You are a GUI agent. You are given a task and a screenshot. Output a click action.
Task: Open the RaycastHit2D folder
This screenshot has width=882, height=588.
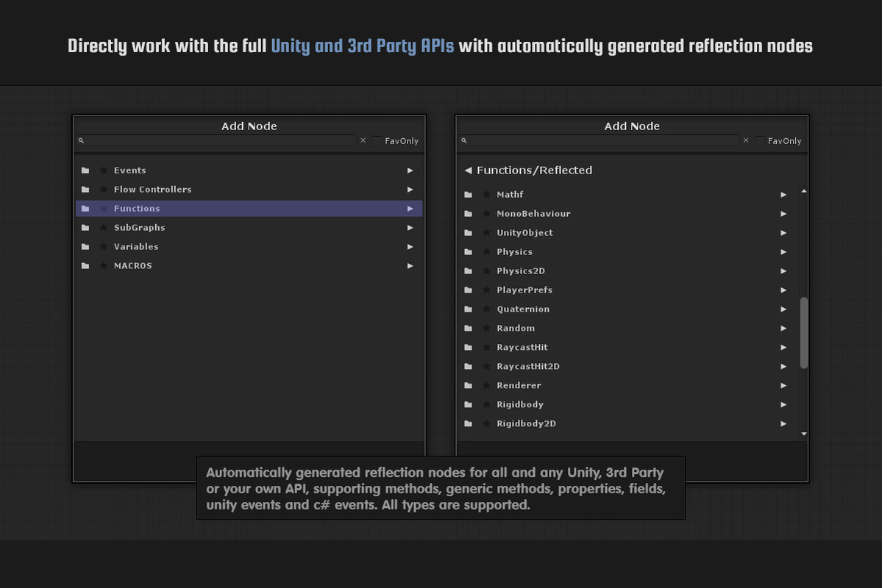coord(627,367)
